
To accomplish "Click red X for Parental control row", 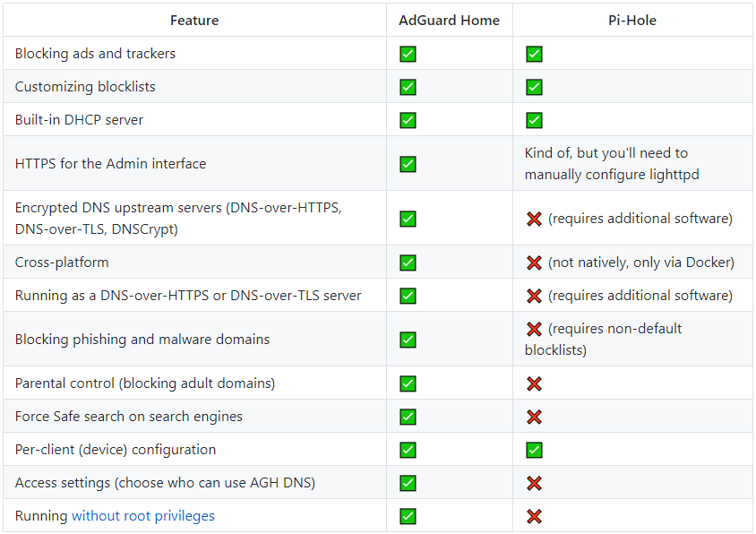I will 534,383.
